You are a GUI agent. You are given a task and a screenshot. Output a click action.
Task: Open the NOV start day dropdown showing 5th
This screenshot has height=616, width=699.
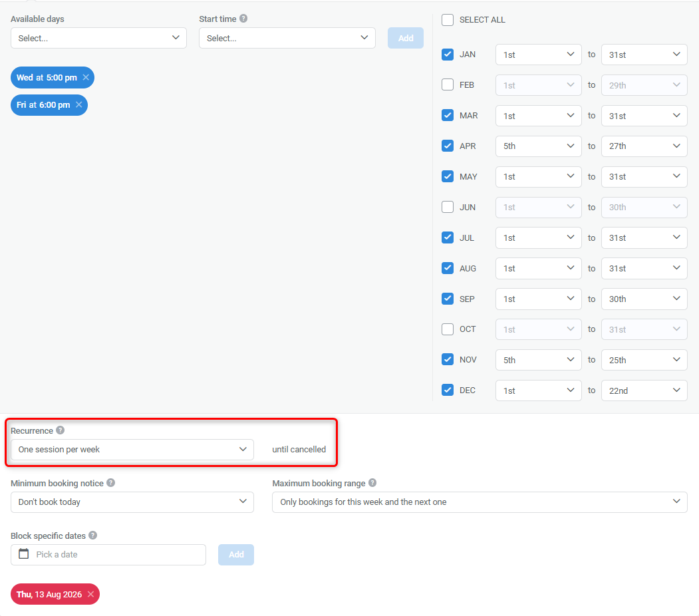pos(538,359)
